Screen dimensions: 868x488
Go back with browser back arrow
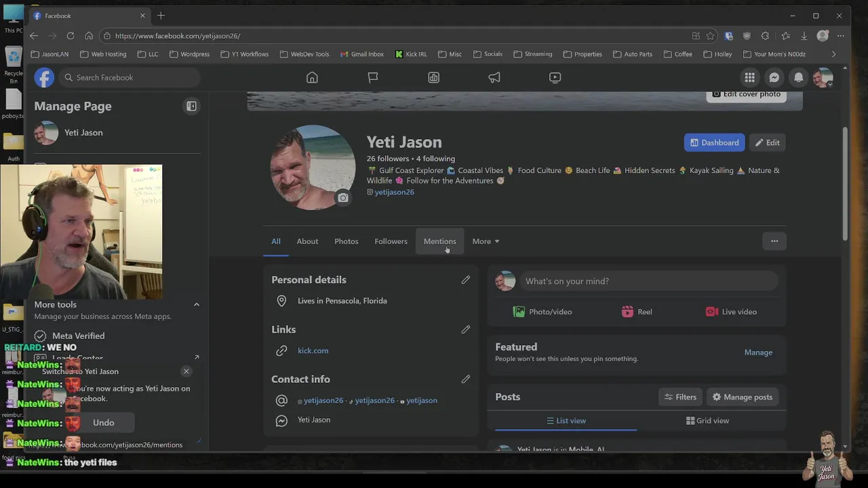coord(34,35)
